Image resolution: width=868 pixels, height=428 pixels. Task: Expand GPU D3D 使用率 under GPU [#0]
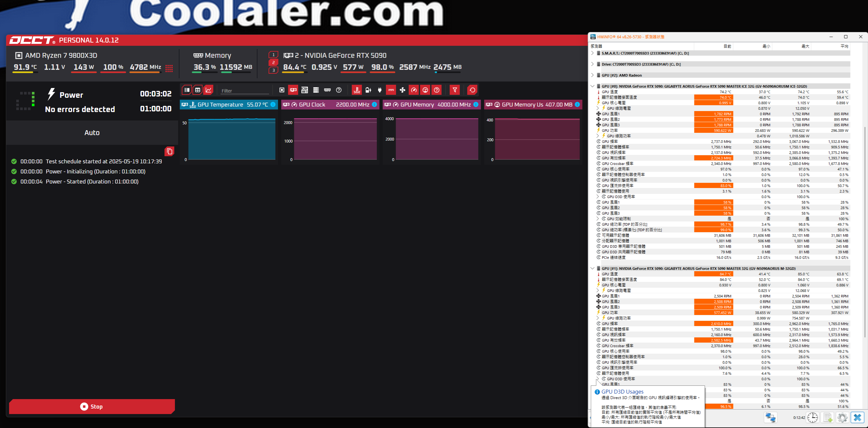coord(598,196)
